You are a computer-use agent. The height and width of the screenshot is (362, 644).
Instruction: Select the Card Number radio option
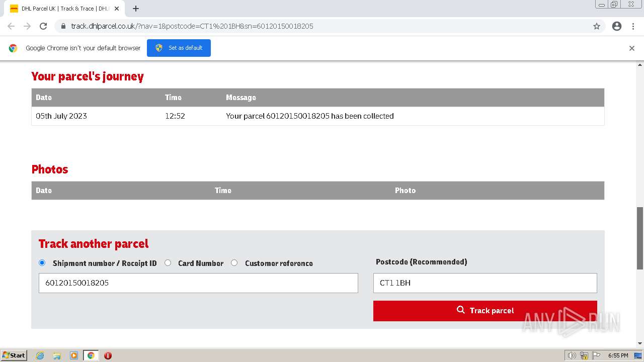click(168, 262)
